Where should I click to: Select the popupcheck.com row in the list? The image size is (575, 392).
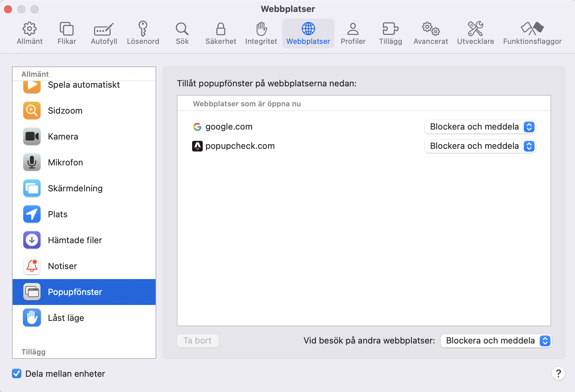pyautogui.click(x=364, y=146)
